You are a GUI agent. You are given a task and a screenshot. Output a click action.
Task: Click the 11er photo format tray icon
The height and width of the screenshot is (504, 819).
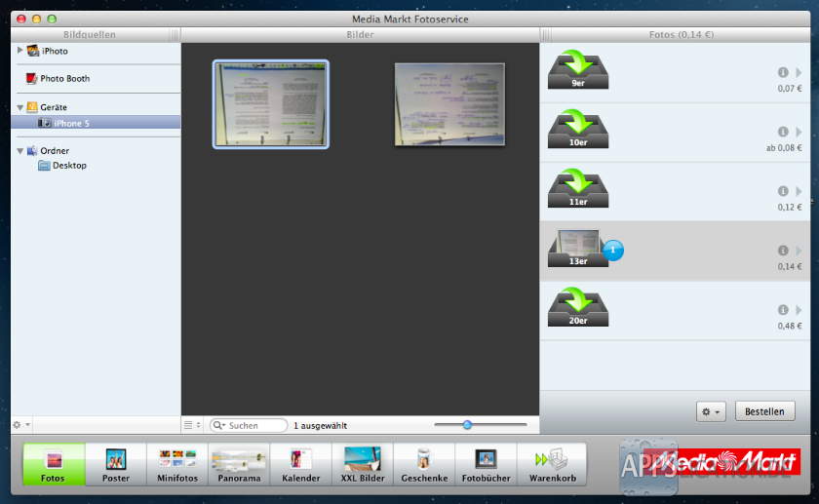coord(577,188)
